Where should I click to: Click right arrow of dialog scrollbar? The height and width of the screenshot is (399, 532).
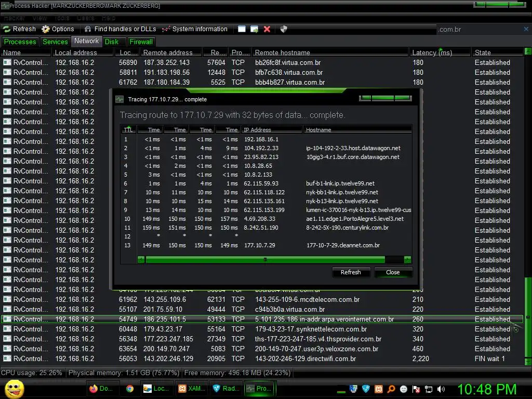[407, 260]
